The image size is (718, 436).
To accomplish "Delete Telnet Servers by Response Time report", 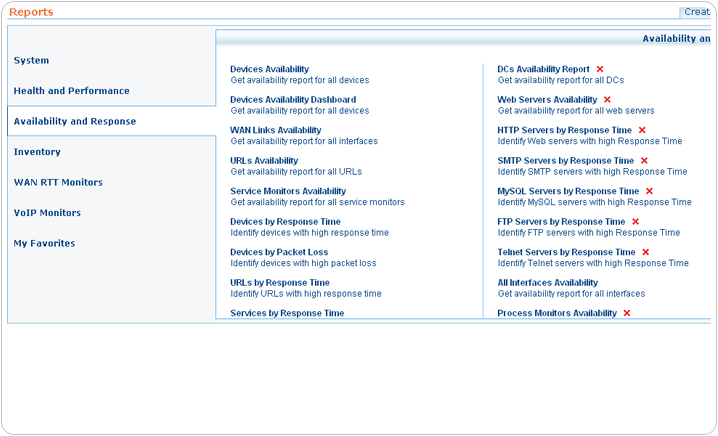I will coord(646,252).
